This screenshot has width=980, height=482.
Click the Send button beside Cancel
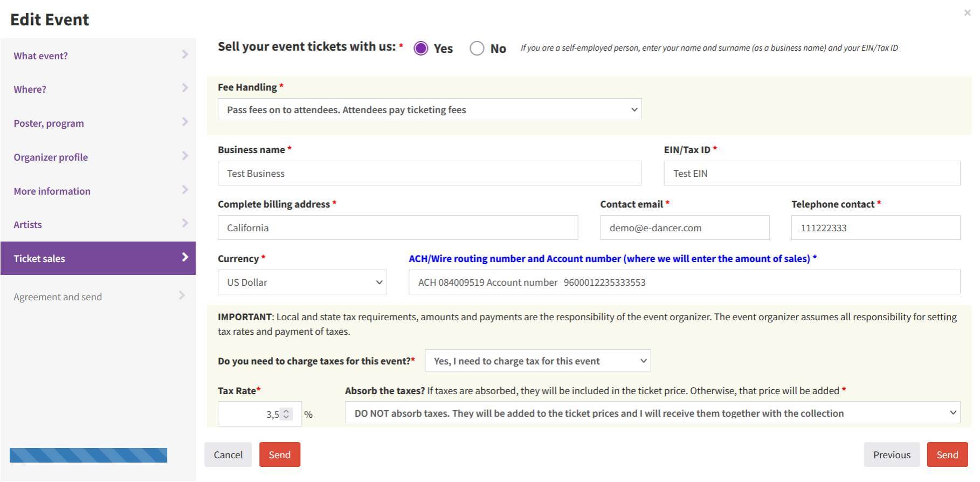[x=280, y=455]
